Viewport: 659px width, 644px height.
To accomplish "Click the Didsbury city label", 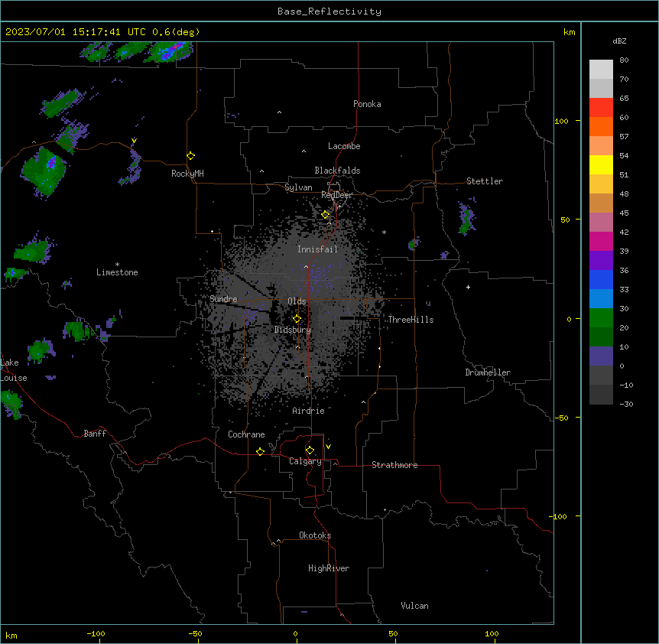I will [x=293, y=330].
